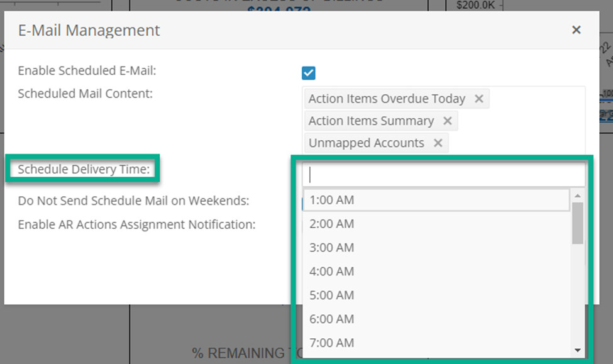Click the E-Mail Management dialog title
The height and width of the screenshot is (364, 613).
point(89,31)
